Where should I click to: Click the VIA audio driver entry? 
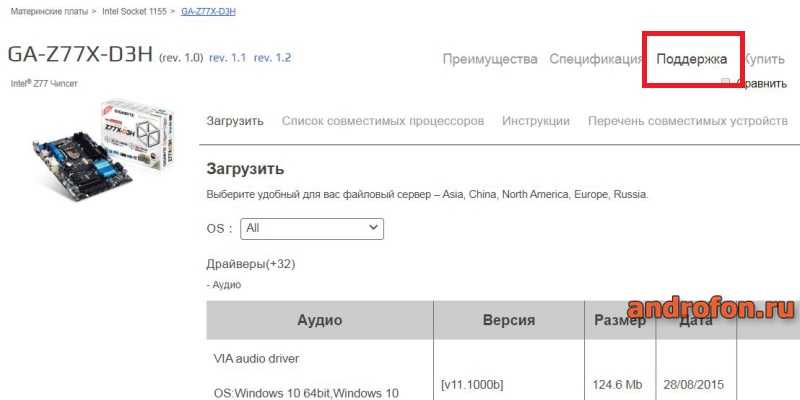pos(256,359)
